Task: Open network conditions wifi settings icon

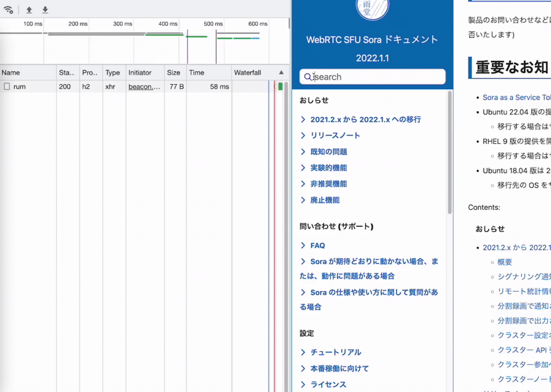Action: pos(8,10)
